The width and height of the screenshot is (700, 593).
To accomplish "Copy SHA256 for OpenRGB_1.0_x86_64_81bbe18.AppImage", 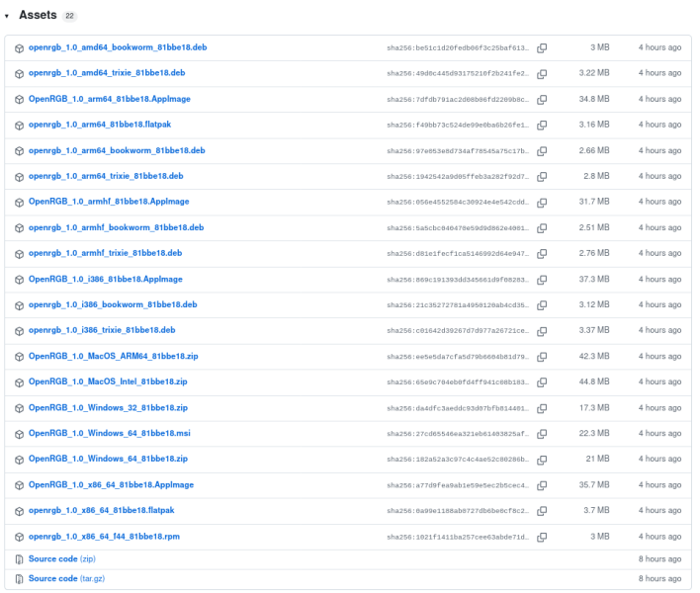I will pyautogui.click(x=542, y=485).
